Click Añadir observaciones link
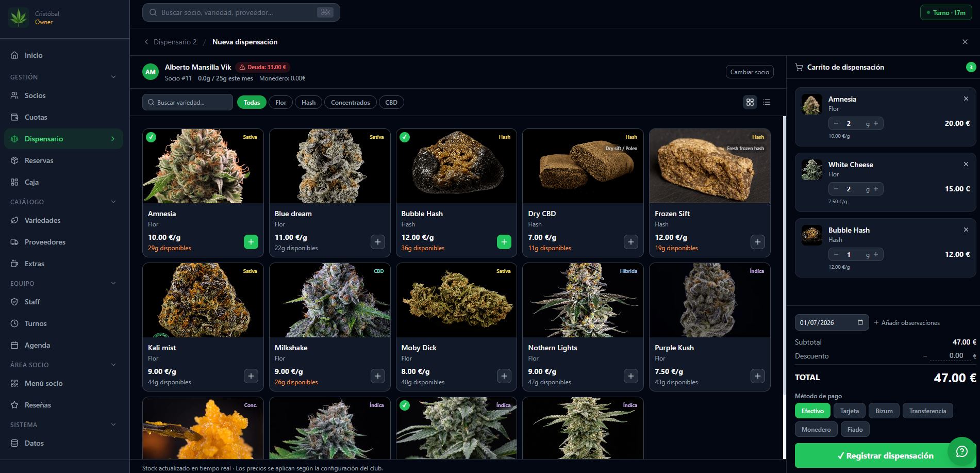Screen dimensions: 980x473 point(907,322)
